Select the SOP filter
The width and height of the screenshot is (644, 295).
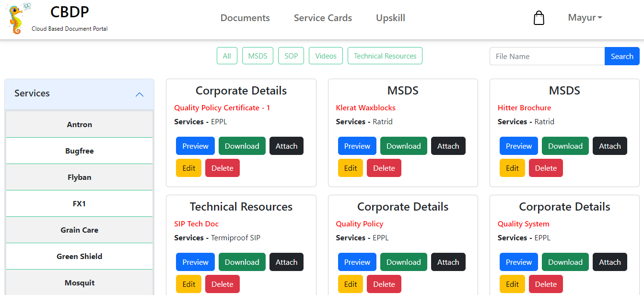(x=291, y=56)
